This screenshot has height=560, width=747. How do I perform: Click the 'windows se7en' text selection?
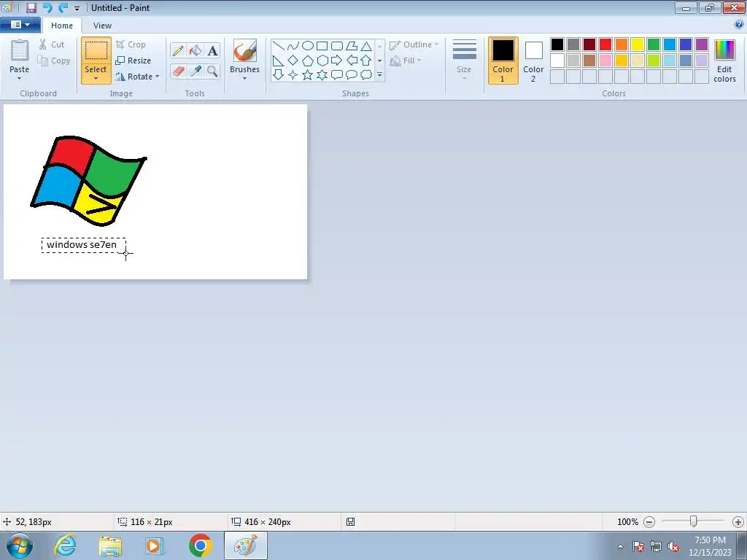pyautogui.click(x=83, y=245)
